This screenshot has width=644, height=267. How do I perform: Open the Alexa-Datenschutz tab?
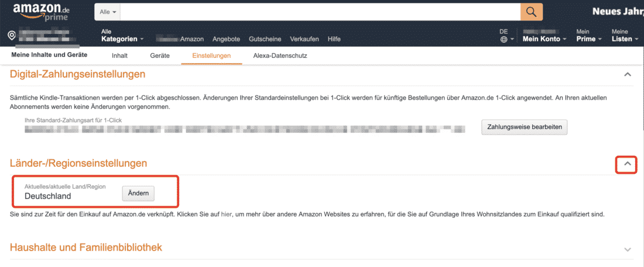point(280,56)
